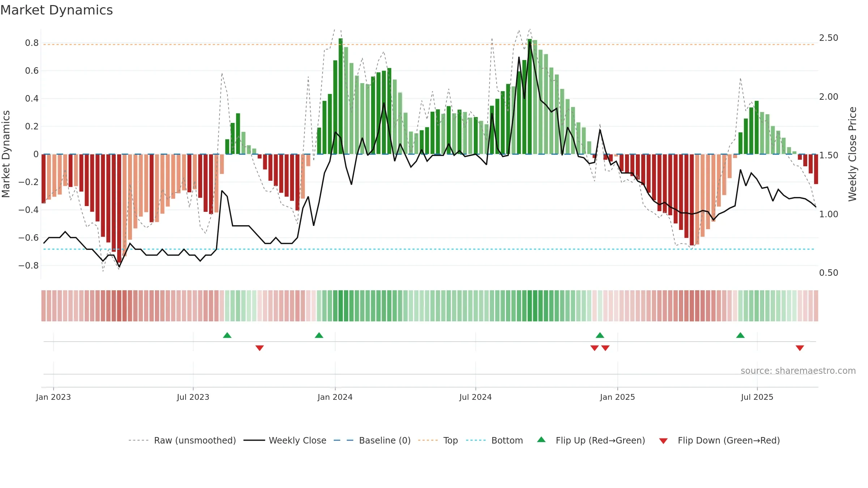The height and width of the screenshot is (488, 868).
Task: Click the source: sharemaestro.com text
Action: click(x=798, y=371)
